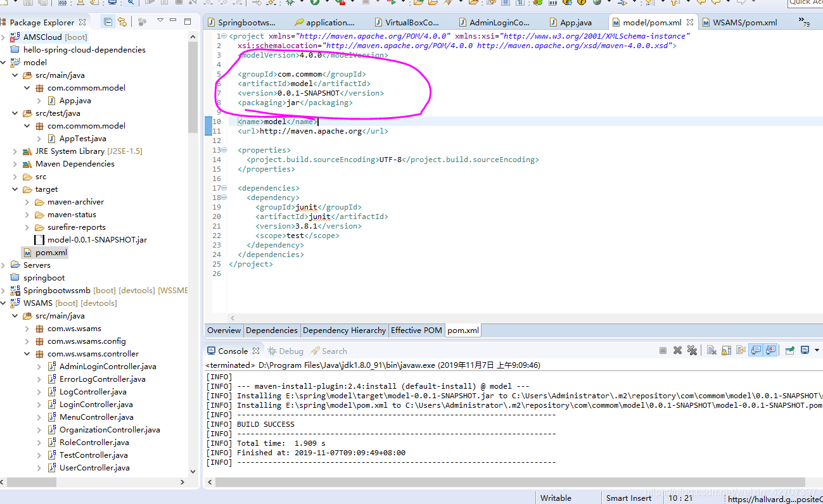This screenshot has width=823, height=504.
Task: Toggle Scroll Lock in Console toolbar
Action: (726, 350)
